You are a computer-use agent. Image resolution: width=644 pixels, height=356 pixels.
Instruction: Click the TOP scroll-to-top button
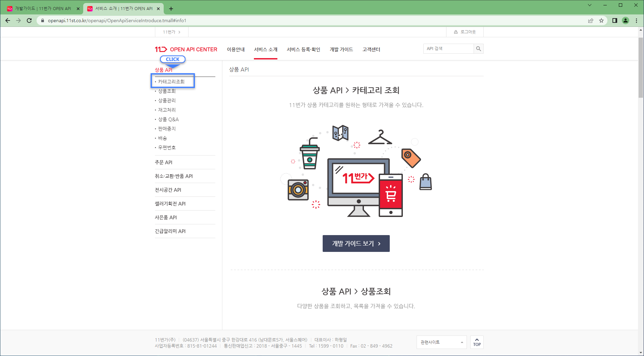(x=477, y=342)
